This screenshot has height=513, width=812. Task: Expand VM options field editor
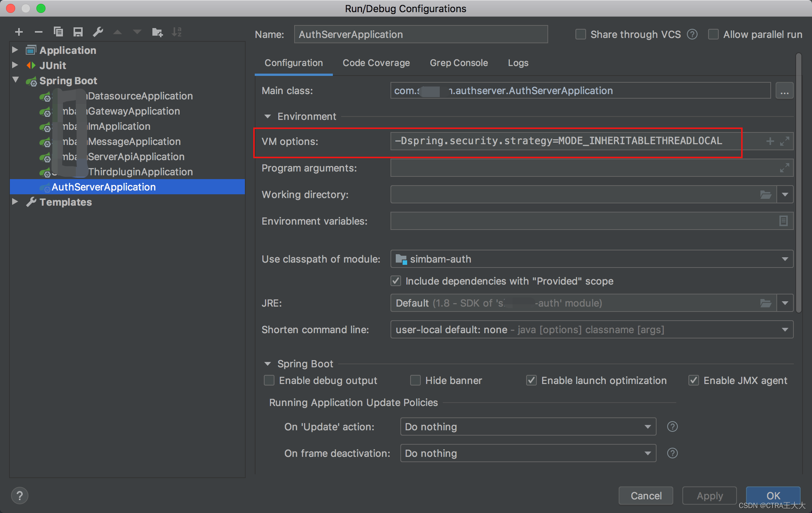pyautogui.click(x=785, y=141)
